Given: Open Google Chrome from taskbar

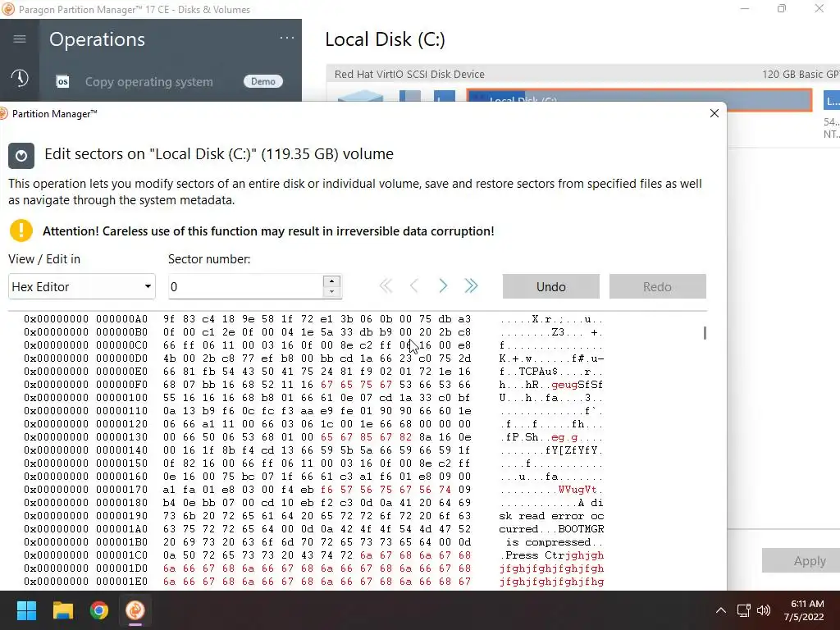Looking at the screenshot, I should pyautogui.click(x=99, y=610).
